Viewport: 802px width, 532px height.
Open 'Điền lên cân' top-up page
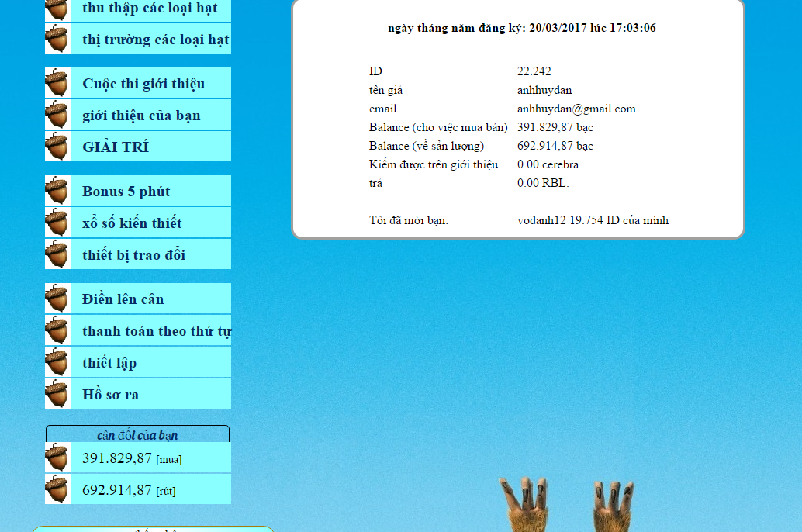(138, 299)
